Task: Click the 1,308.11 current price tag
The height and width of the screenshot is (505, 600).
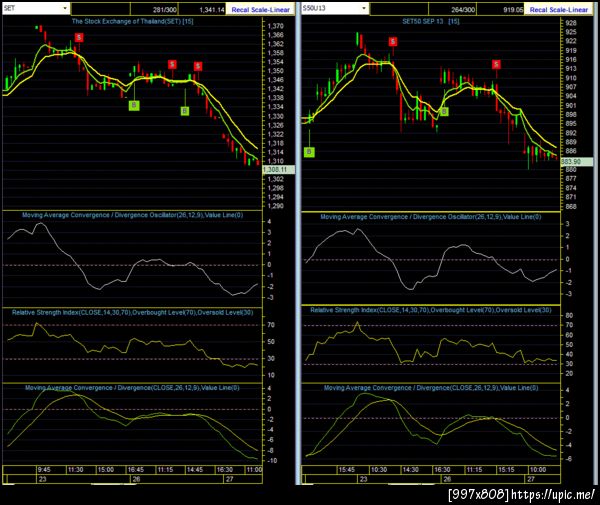Action: (279, 169)
